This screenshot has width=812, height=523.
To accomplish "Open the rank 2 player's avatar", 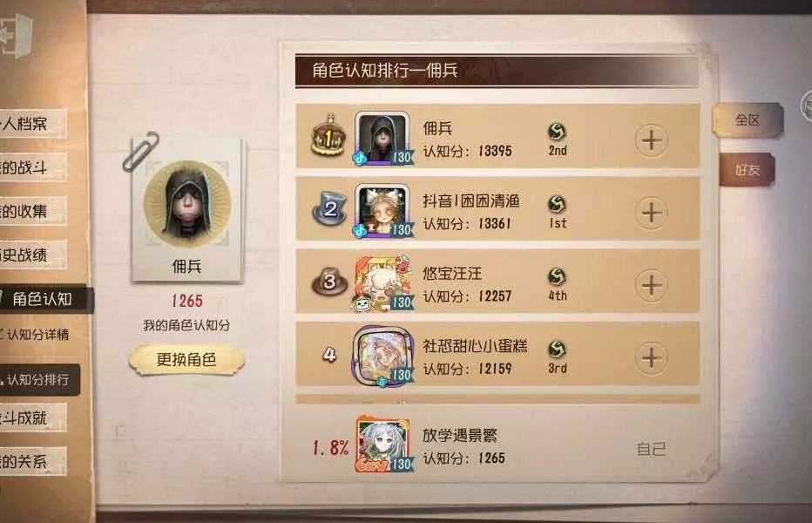I will (x=383, y=211).
